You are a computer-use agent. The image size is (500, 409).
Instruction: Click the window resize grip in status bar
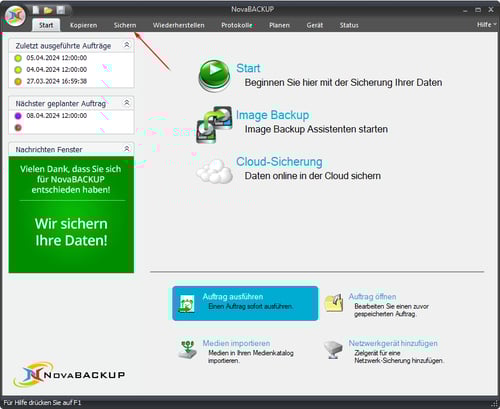[494, 403]
